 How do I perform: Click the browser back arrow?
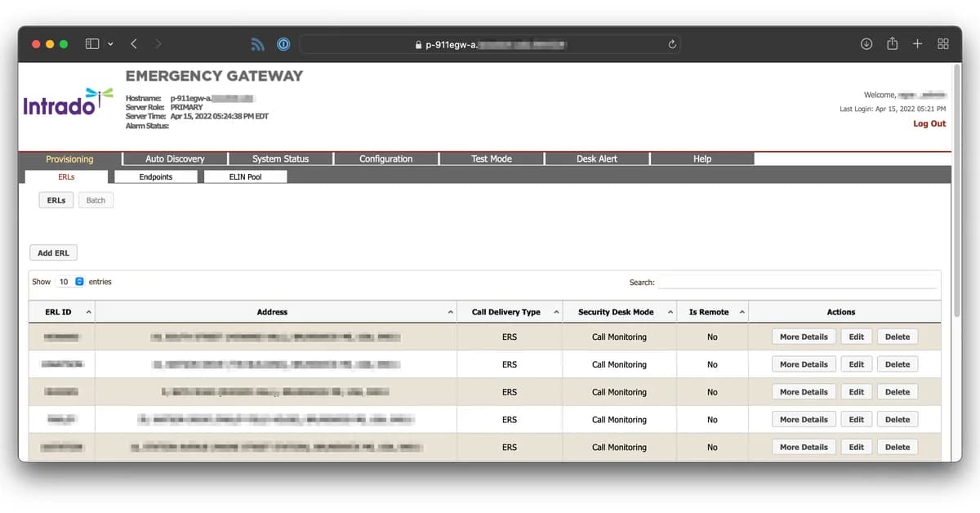click(x=134, y=44)
